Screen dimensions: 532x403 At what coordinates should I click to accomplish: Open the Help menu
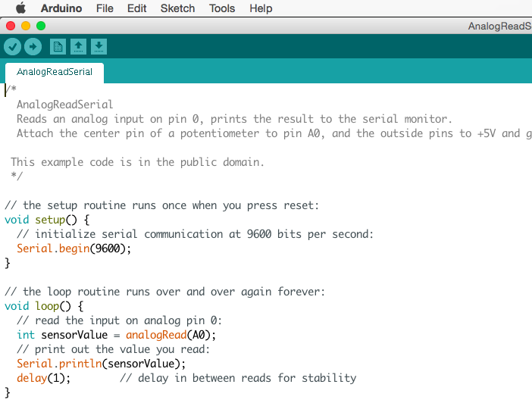261,8
